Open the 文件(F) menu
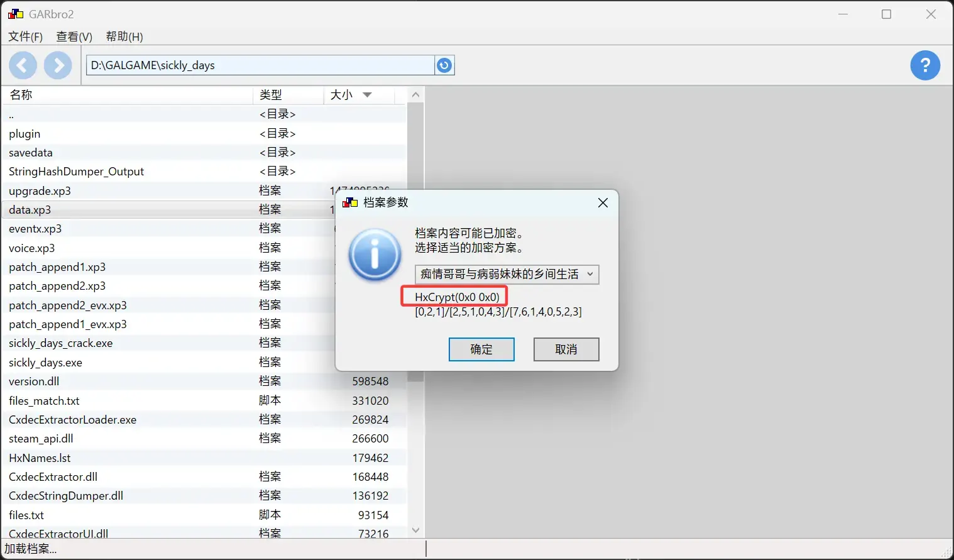The width and height of the screenshot is (954, 560). tap(25, 36)
